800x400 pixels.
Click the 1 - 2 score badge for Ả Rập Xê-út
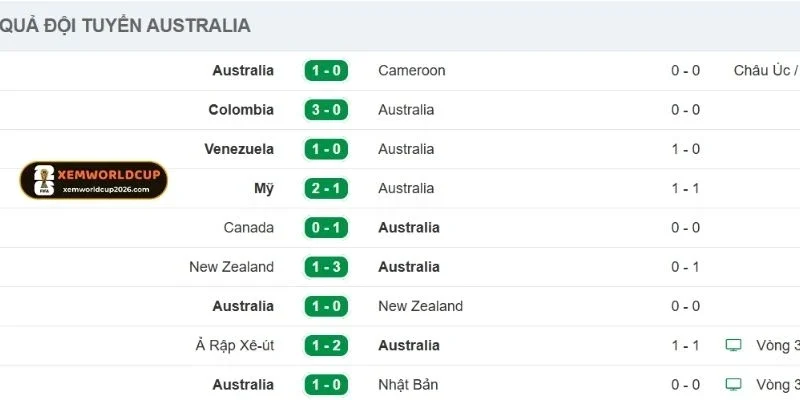pos(326,345)
